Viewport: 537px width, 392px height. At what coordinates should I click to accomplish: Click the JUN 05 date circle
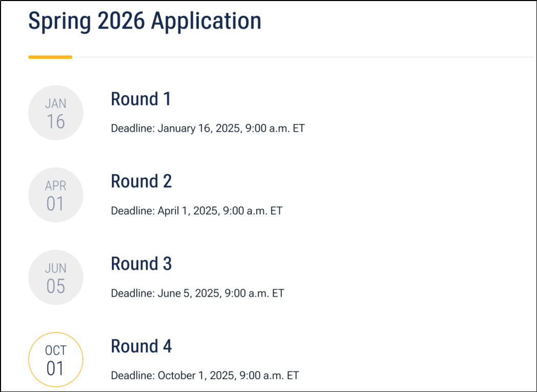tap(55, 278)
